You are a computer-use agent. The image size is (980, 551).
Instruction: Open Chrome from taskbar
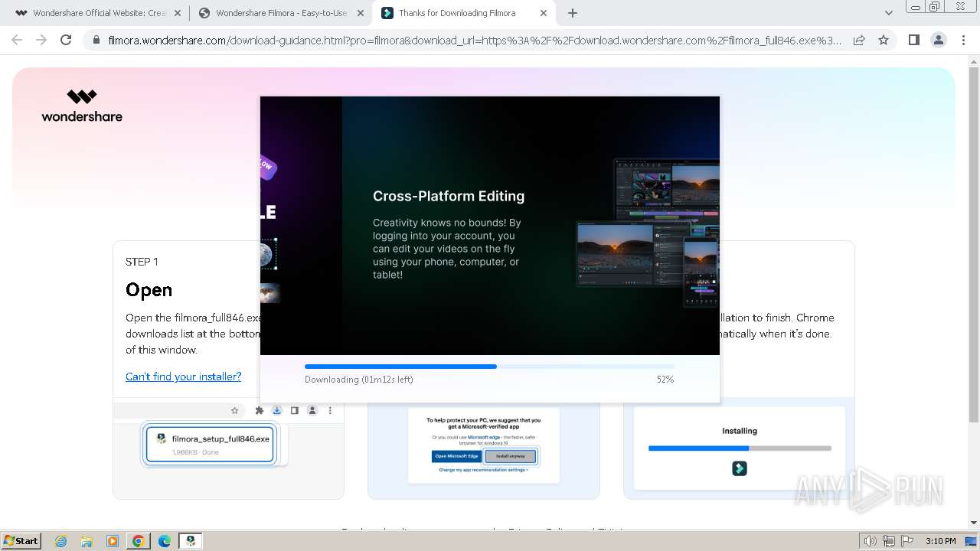(x=139, y=540)
